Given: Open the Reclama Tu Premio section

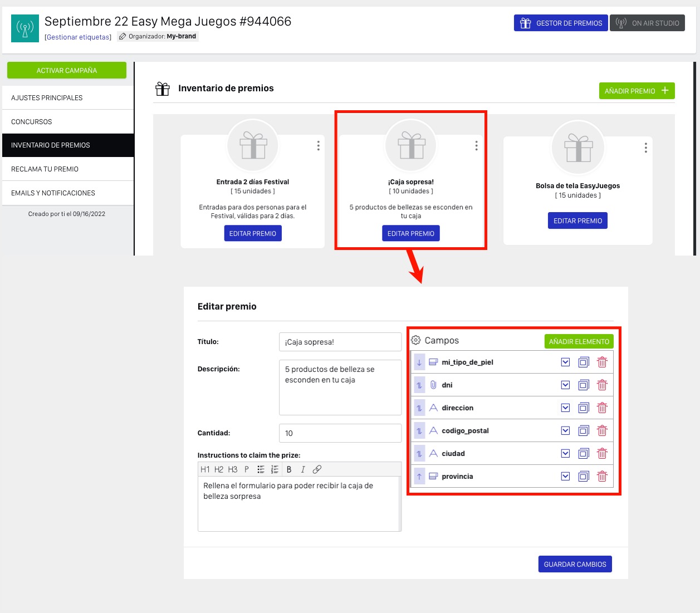Looking at the screenshot, I should click(x=45, y=169).
